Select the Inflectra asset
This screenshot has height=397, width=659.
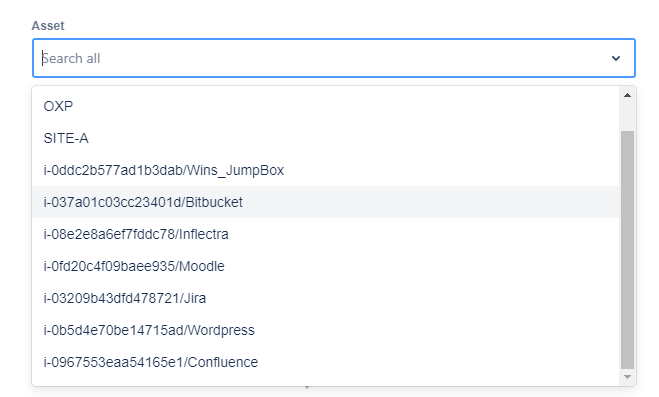point(325,234)
